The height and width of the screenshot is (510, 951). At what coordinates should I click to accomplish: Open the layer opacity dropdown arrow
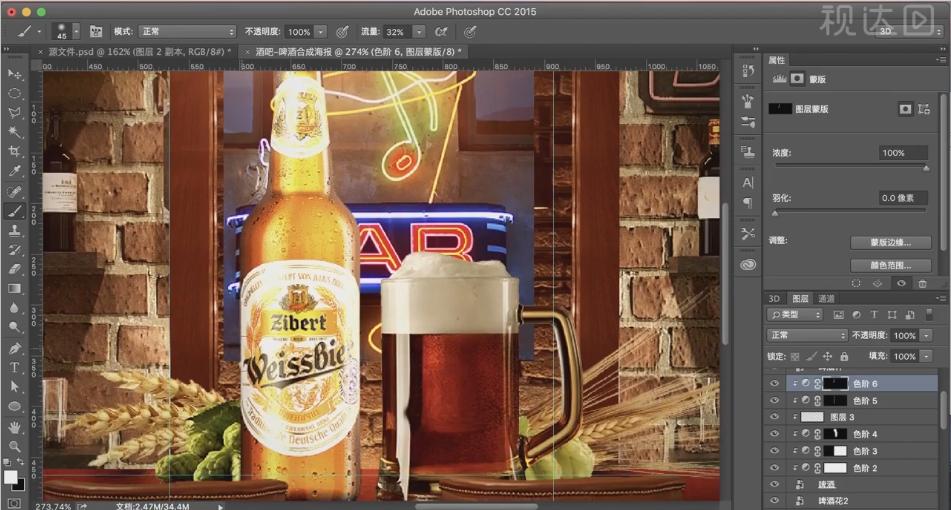pyautogui.click(x=926, y=335)
